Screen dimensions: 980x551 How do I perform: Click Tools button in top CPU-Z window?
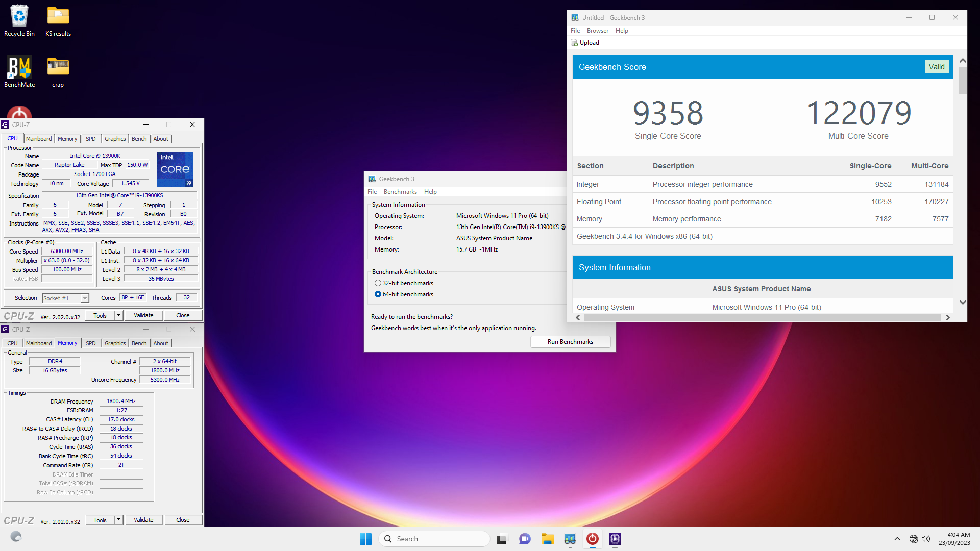(x=100, y=316)
